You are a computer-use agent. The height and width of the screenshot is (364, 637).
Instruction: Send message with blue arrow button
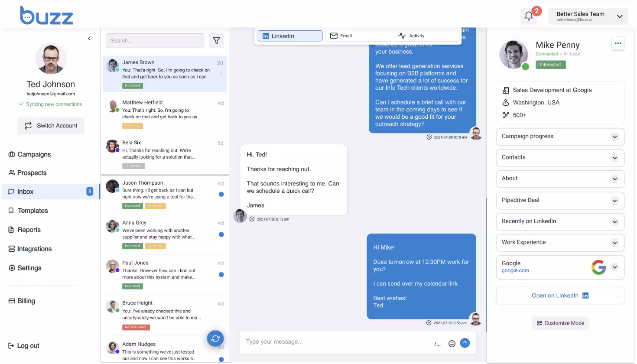pos(465,343)
